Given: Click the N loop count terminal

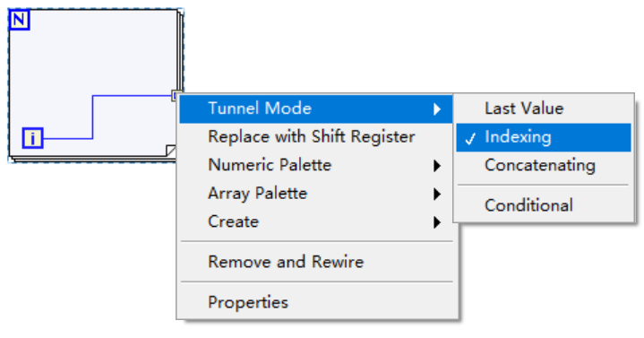Looking at the screenshot, I should (x=19, y=20).
